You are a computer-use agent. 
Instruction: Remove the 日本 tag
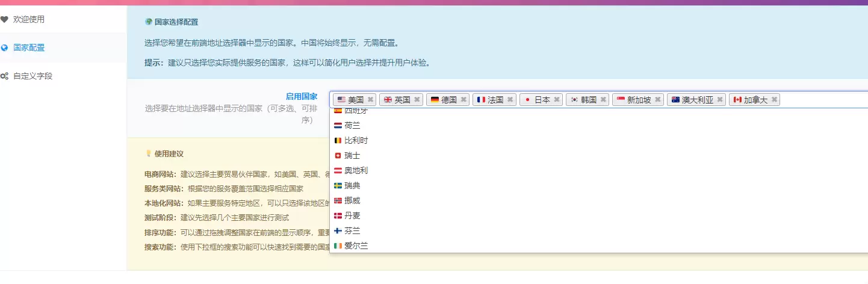557,100
